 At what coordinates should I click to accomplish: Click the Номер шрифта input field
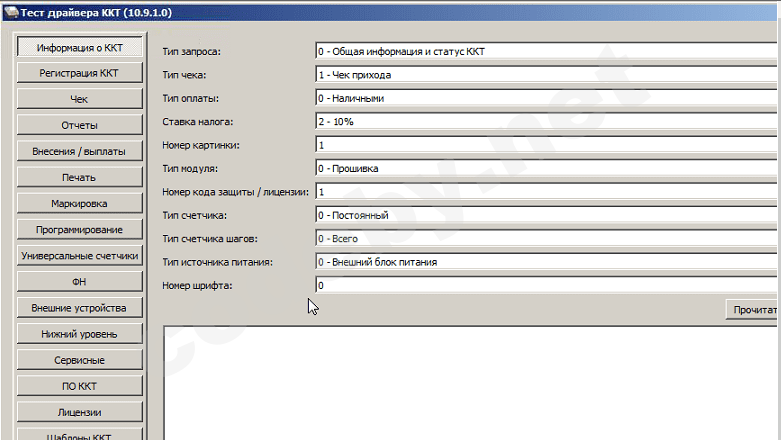coord(547,285)
